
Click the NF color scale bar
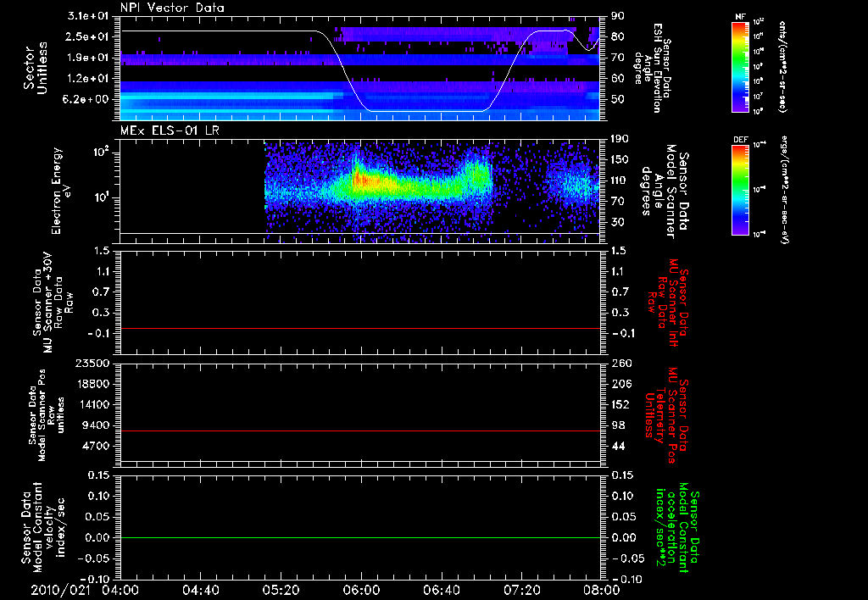(x=741, y=66)
